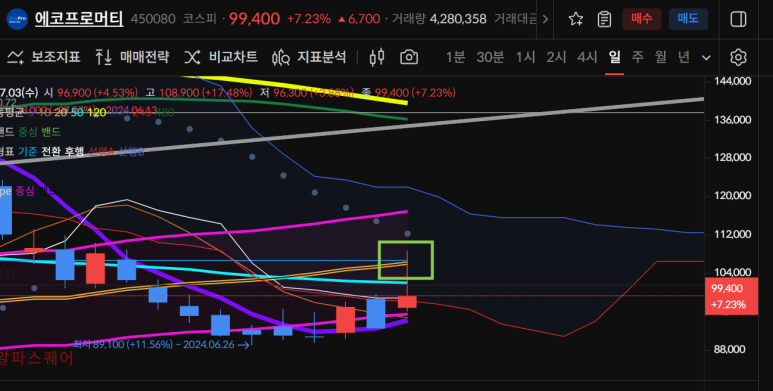Toggle the 기준 Ichimoku line legend
The image size is (773, 391).
(x=28, y=151)
